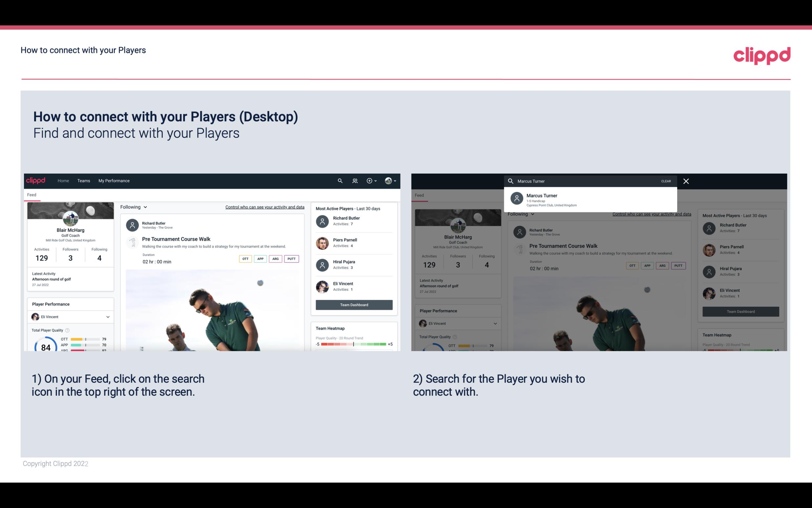Viewport: 812px width, 508px height.
Task: Click the Teams navigation icon
Action: pyautogui.click(x=84, y=181)
